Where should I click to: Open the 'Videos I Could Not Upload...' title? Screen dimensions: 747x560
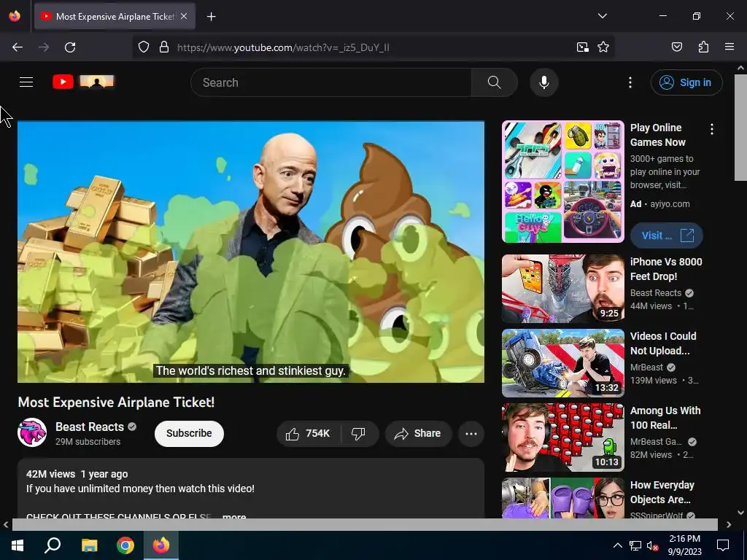click(662, 343)
